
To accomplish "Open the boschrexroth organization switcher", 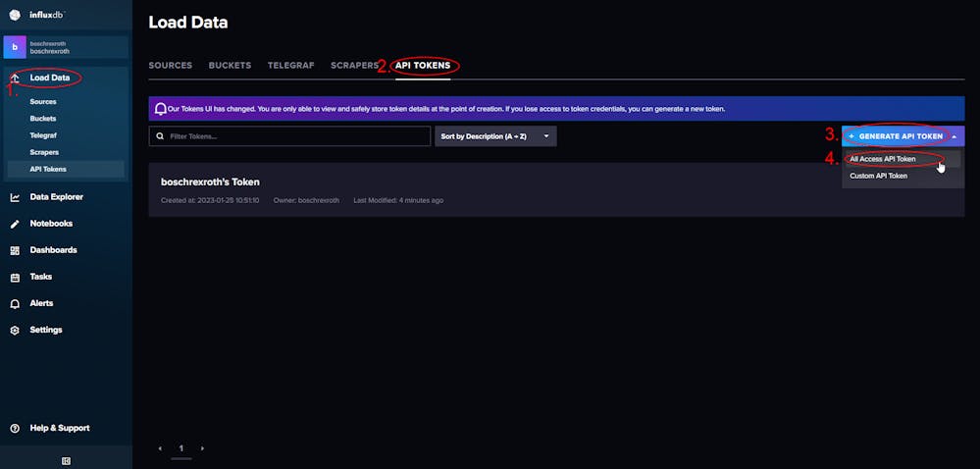I will tap(67, 47).
